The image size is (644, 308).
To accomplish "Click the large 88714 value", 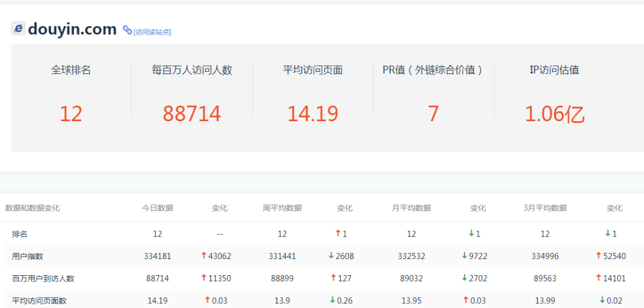I will pos(192,114).
